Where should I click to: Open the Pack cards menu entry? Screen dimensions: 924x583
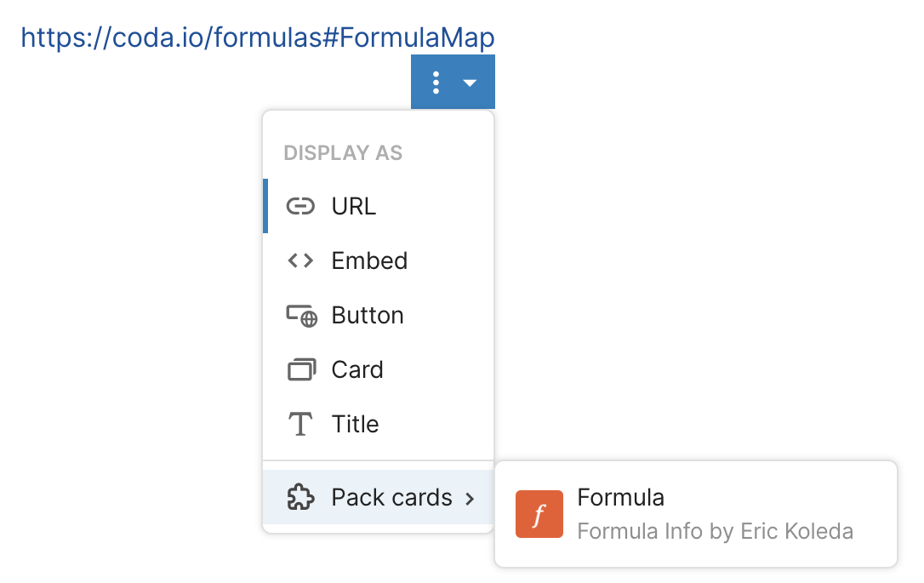pyautogui.click(x=391, y=498)
